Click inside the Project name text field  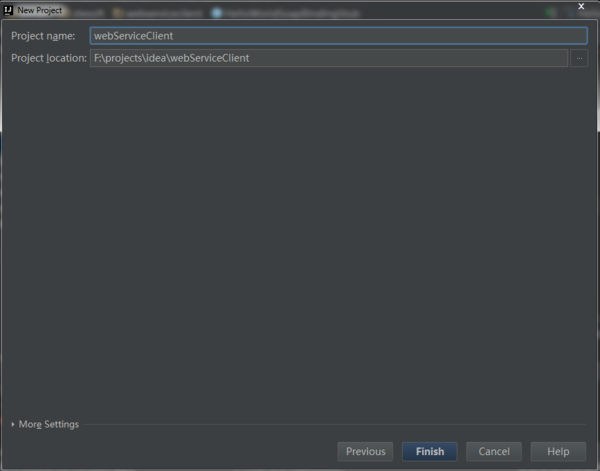point(337,36)
